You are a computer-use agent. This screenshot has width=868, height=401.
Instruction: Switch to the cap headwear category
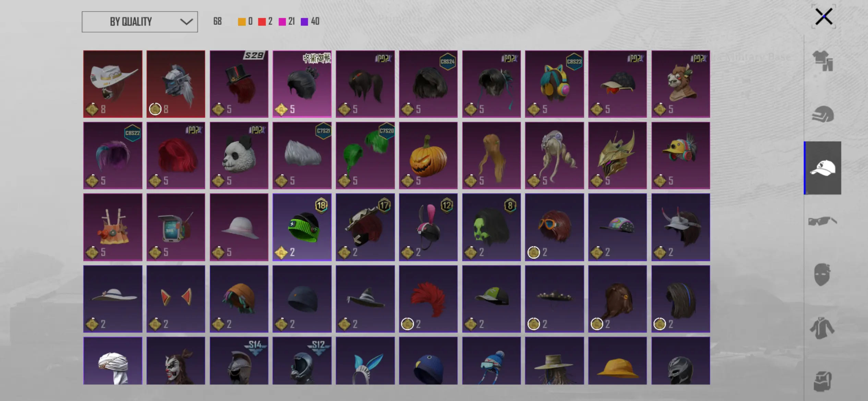point(823,168)
